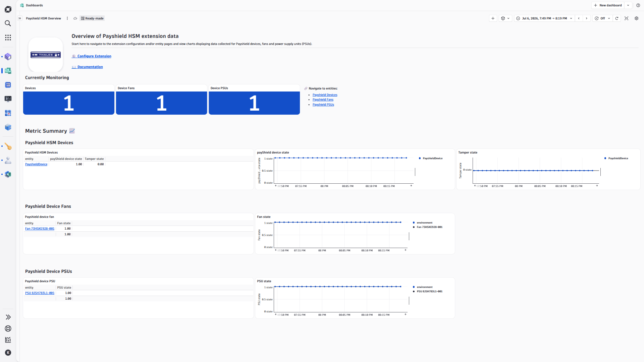Open the three-dot dashboard menu

click(x=67, y=18)
